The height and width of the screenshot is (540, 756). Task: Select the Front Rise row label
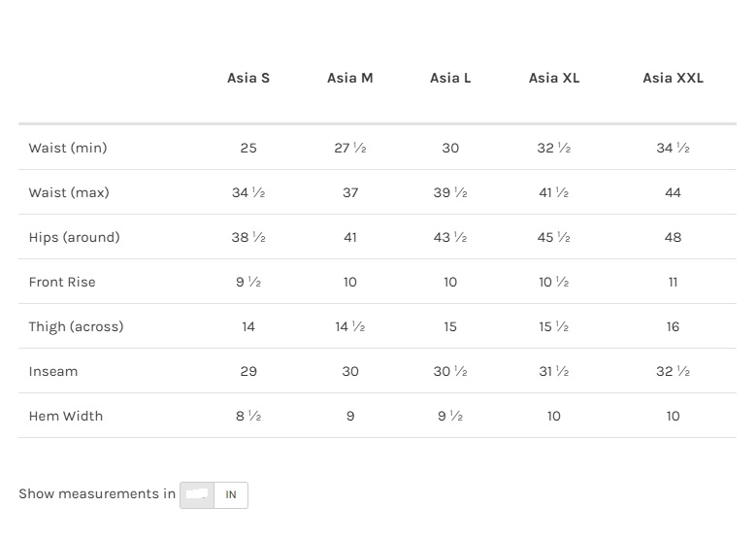62,282
